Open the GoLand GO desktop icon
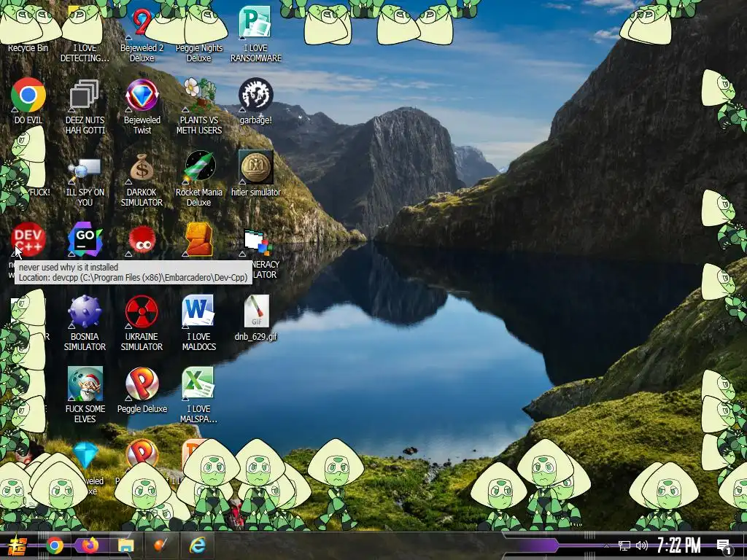 [85, 239]
